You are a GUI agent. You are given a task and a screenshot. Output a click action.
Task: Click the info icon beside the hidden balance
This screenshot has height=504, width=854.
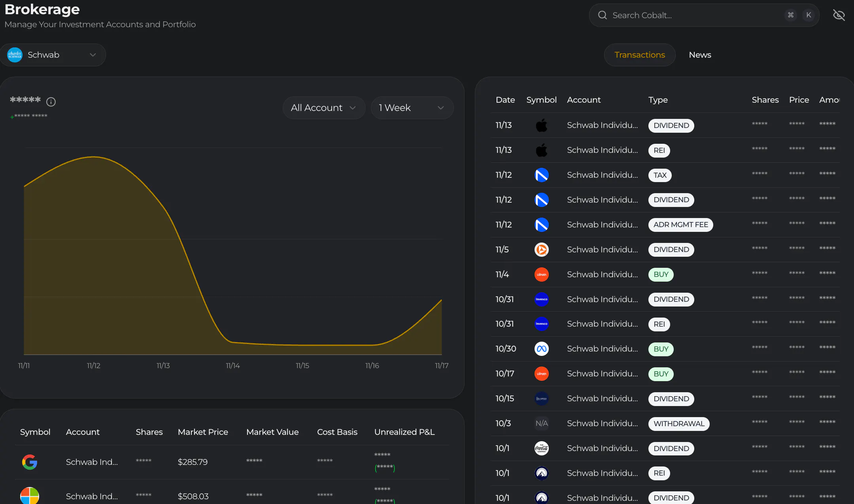[x=51, y=102]
